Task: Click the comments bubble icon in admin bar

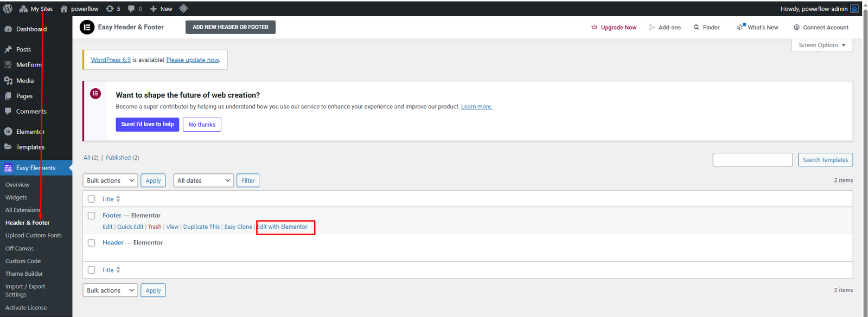Action: click(131, 9)
